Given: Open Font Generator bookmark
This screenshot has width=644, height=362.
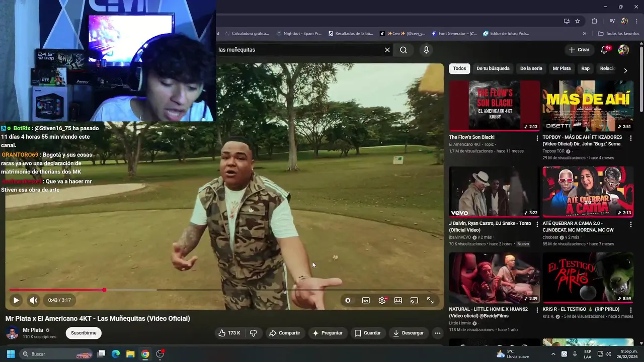Looking at the screenshot, I should point(454,34).
